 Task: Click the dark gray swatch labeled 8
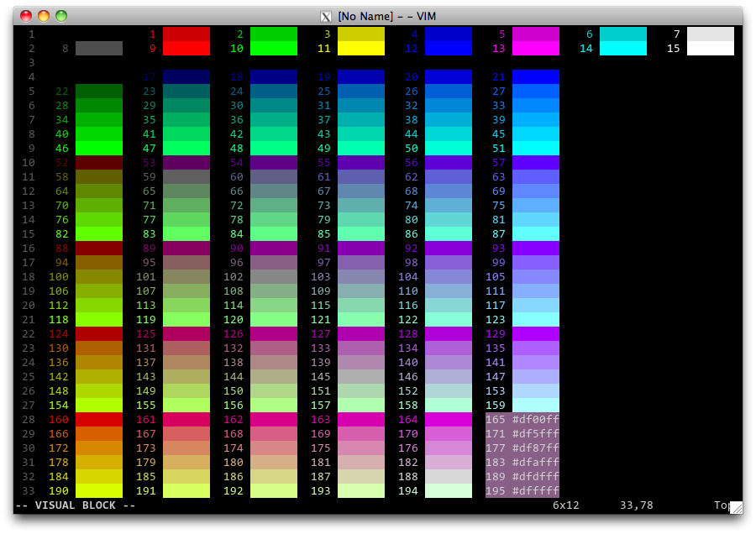99,49
